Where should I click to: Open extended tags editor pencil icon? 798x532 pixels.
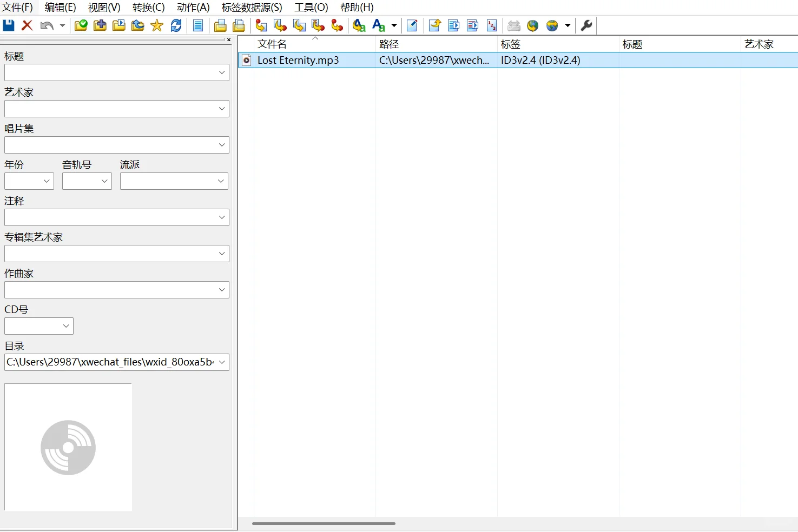pyautogui.click(x=412, y=25)
